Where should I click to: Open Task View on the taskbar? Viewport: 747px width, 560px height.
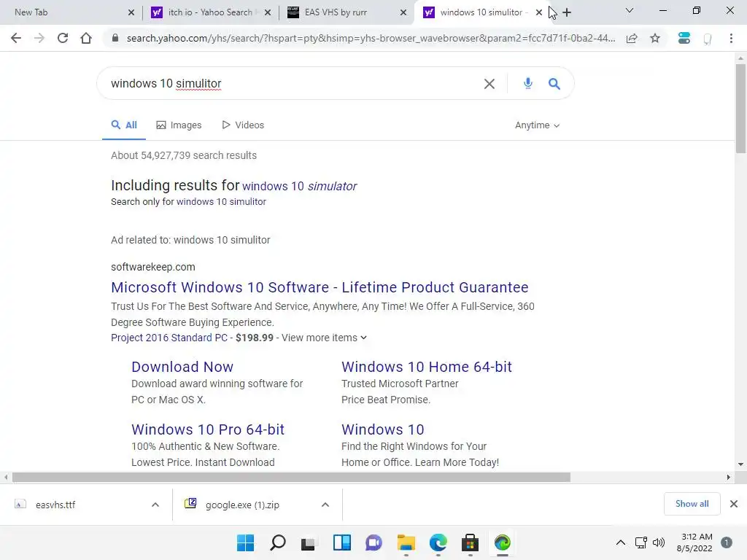(x=309, y=542)
